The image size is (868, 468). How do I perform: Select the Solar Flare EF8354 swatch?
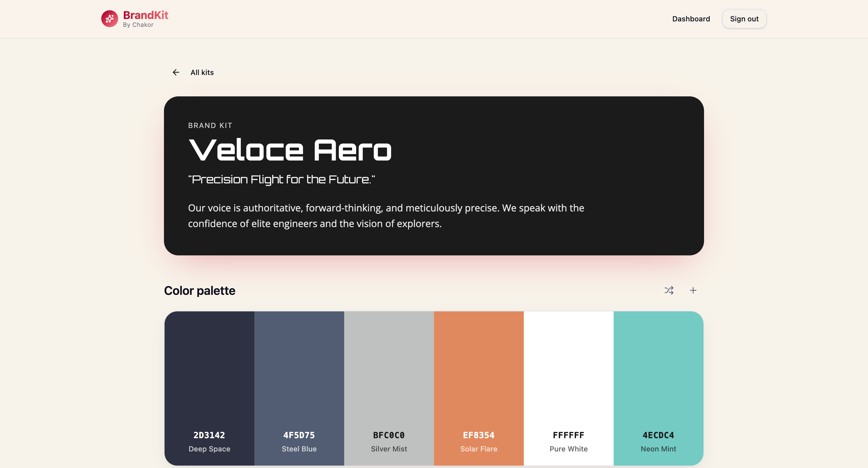click(479, 388)
